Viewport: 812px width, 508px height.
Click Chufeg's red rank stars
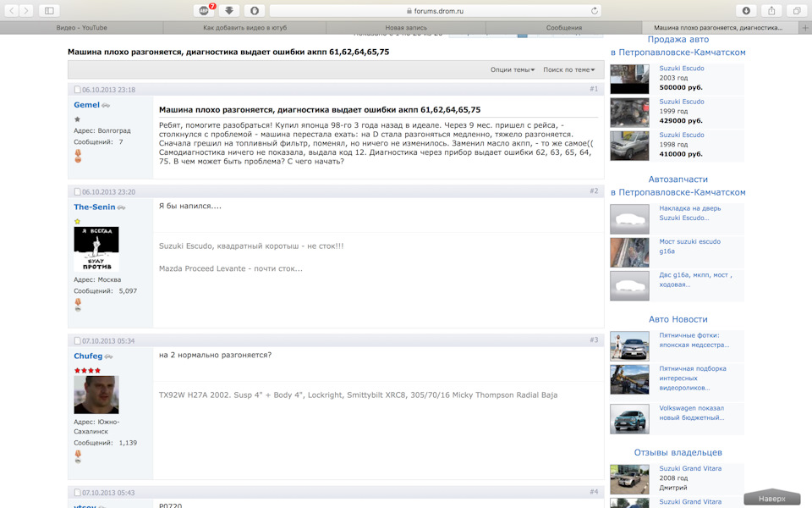coord(87,371)
